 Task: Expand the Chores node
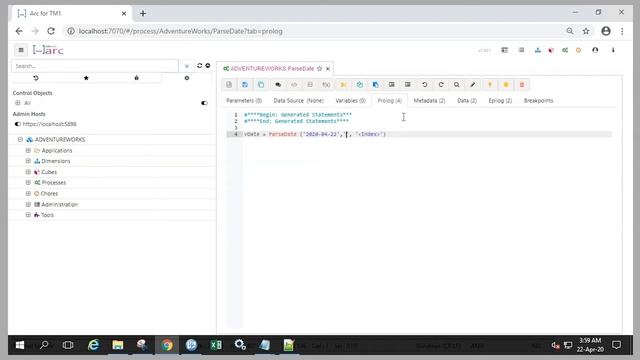(28, 193)
